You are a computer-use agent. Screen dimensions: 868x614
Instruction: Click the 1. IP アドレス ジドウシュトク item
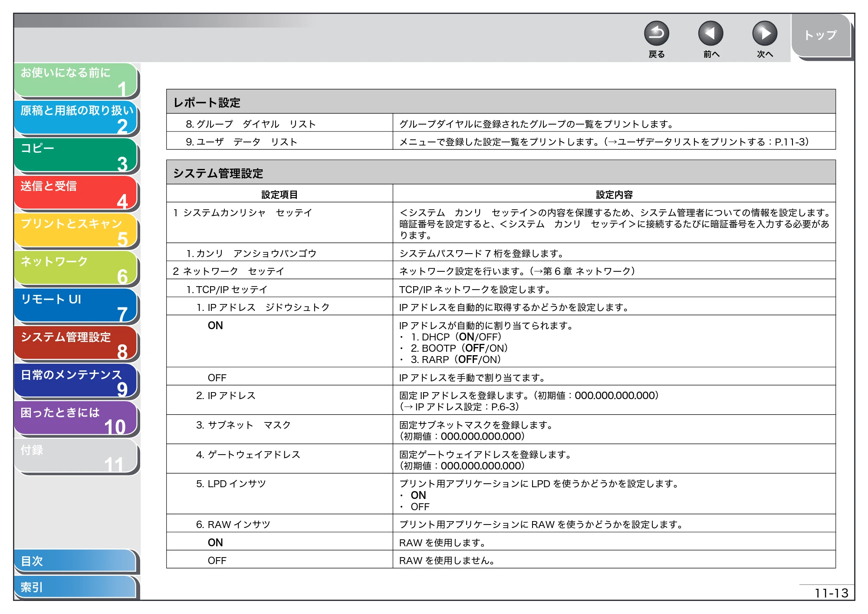263,307
